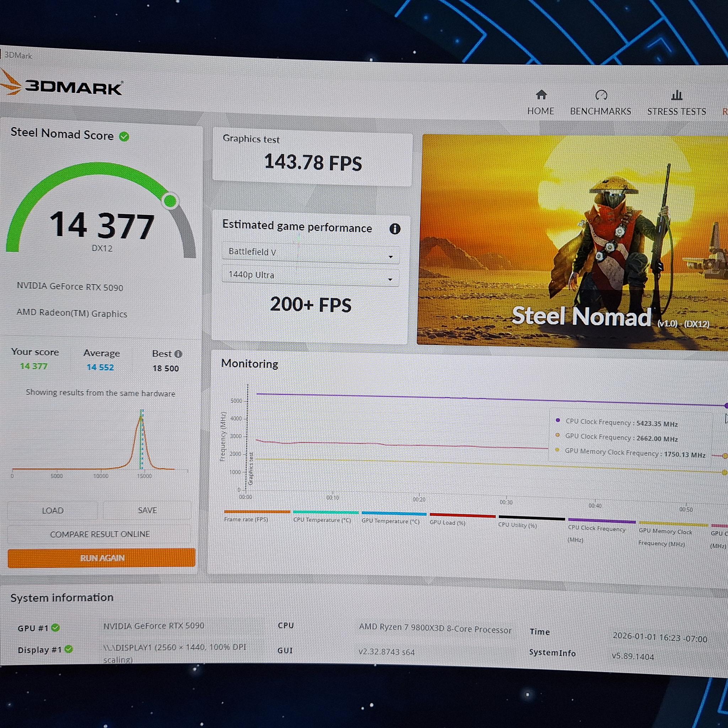Image resolution: width=728 pixels, height=728 pixels.
Task: Click the RTX 5090 name in System information
Action: pyautogui.click(x=154, y=626)
